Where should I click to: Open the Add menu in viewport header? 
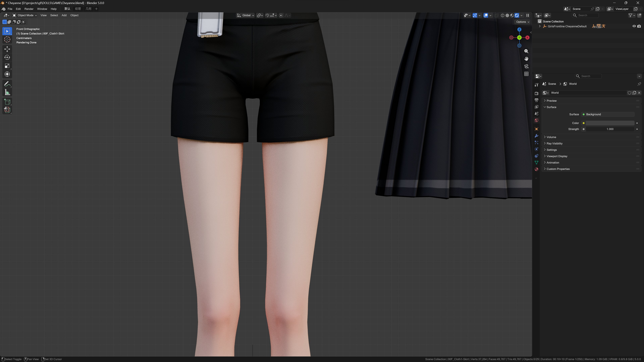click(64, 15)
